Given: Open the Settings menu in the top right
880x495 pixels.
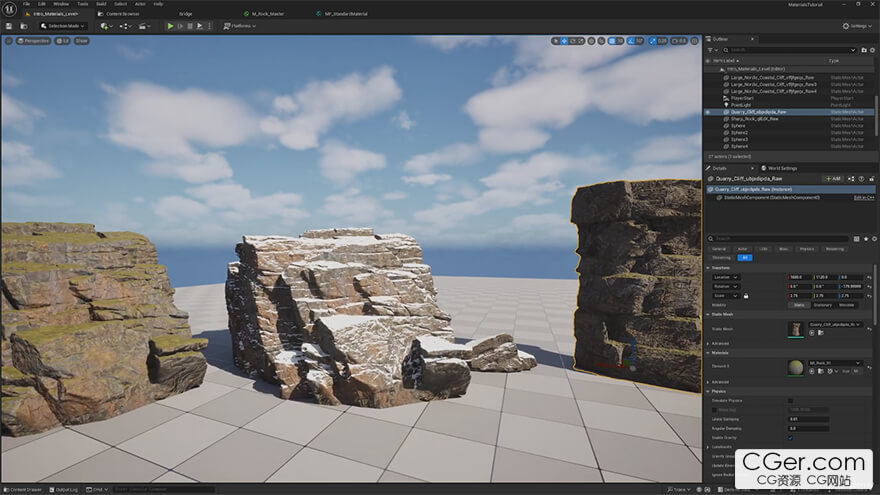Looking at the screenshot, I should click(858, 26).
